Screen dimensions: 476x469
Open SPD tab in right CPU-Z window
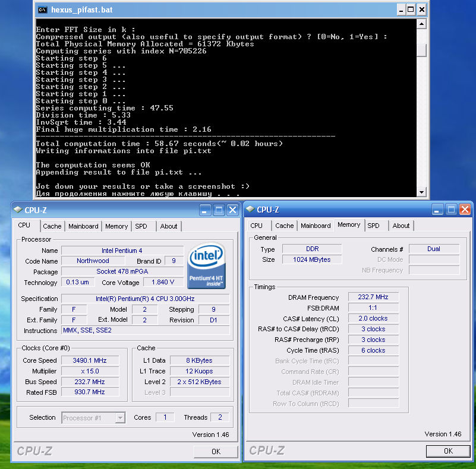click(x=373, y=226)
